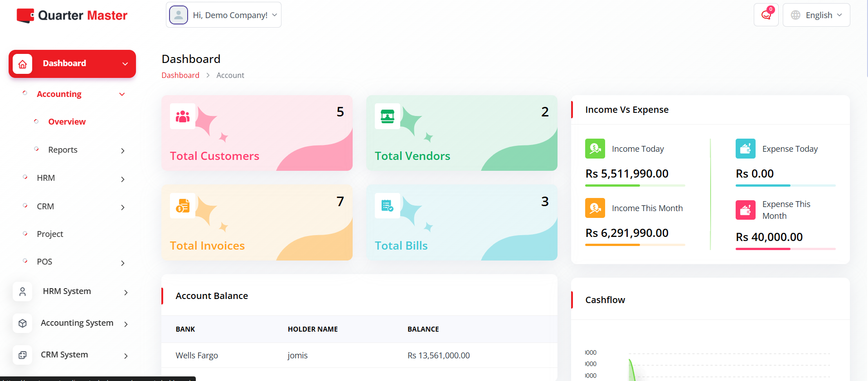Expand the CRM System menu arrow

(126, 356)
